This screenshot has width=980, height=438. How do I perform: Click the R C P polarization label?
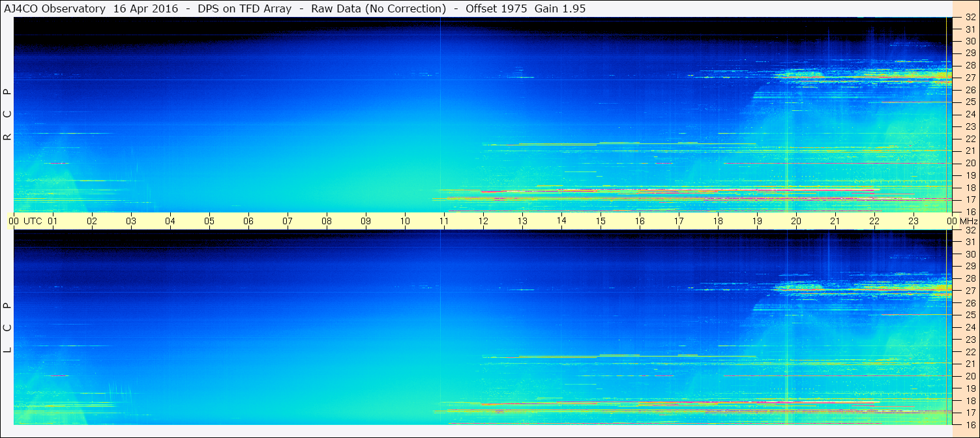pyautogui.click(x=7, y=115)
